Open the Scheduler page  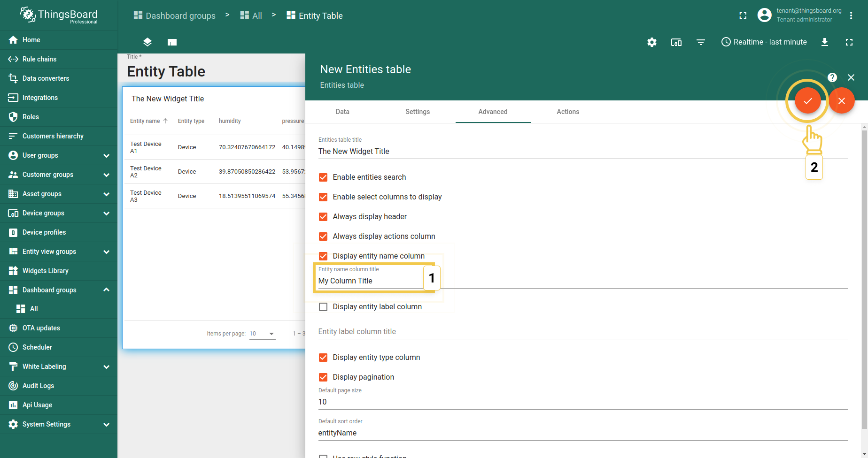point(59,347)
